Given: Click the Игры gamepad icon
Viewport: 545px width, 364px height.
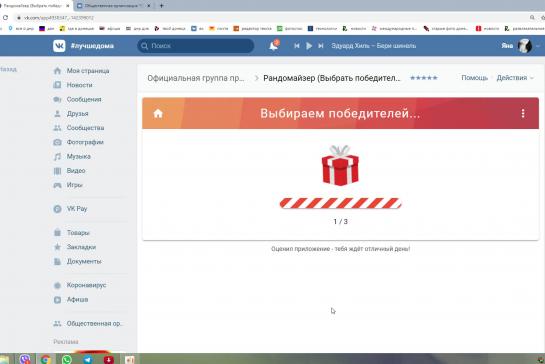Looking at the screenshot, I should point(57,185).
